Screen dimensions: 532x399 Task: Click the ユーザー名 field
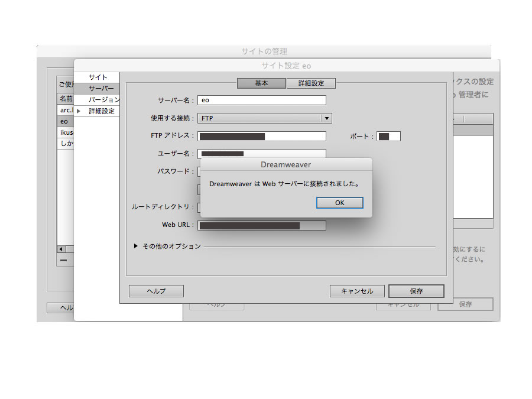tap(262, 154)
